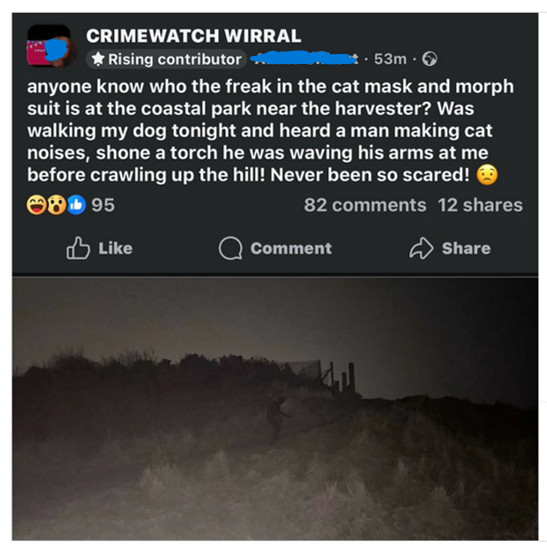Open the laughing face reaction icon

click(37, 205)
